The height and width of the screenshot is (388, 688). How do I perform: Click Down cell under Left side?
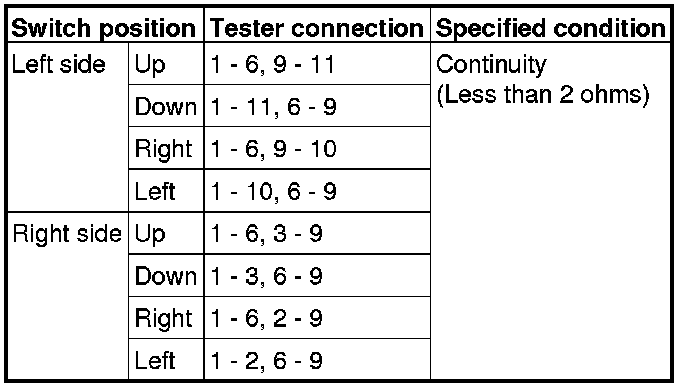tap(166, 106)
